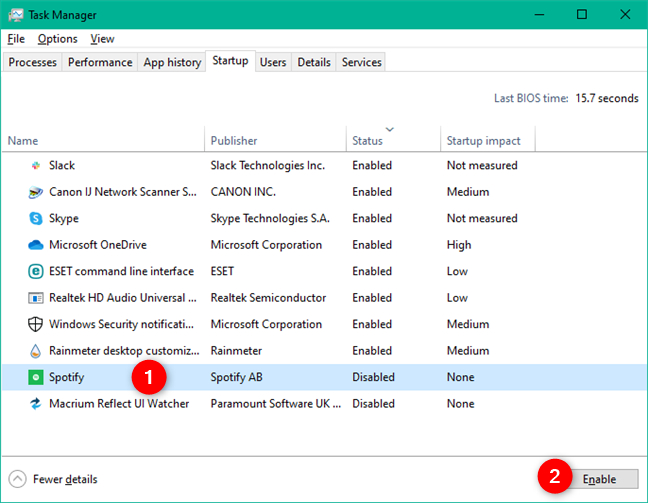Screen dimensions: 648x503
Task: Click the High startup impact value
Action: pos(459,245)
